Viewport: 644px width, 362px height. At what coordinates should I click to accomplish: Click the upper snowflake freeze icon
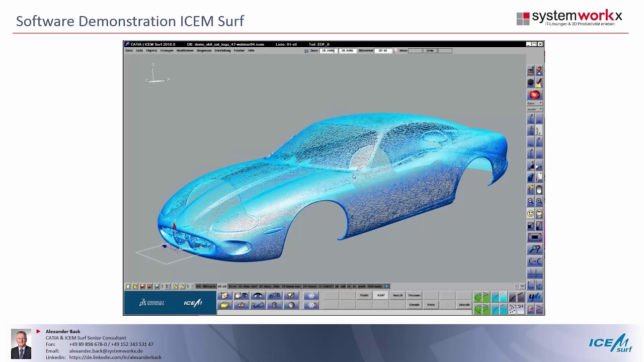[x=311, y=296]
